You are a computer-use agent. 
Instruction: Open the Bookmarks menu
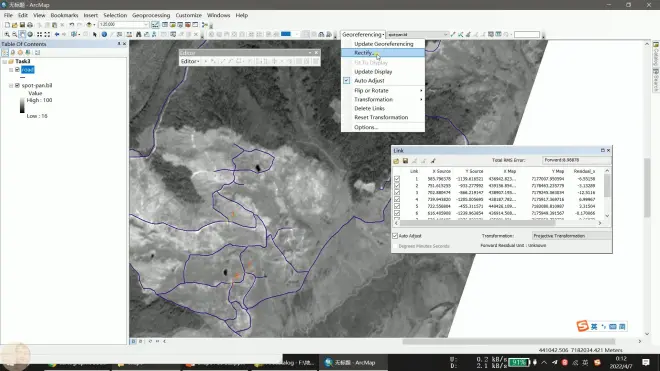click(x=64, y=15)
